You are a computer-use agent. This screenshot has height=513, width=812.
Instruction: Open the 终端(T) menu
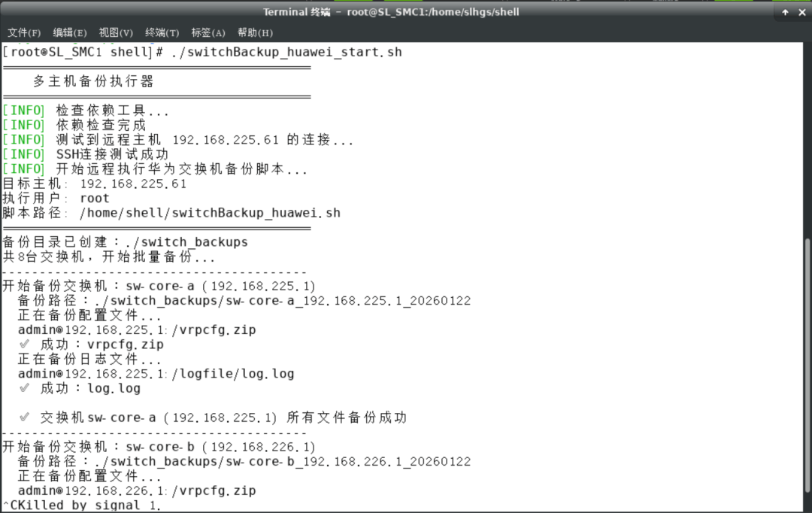(x=162, y=33)
